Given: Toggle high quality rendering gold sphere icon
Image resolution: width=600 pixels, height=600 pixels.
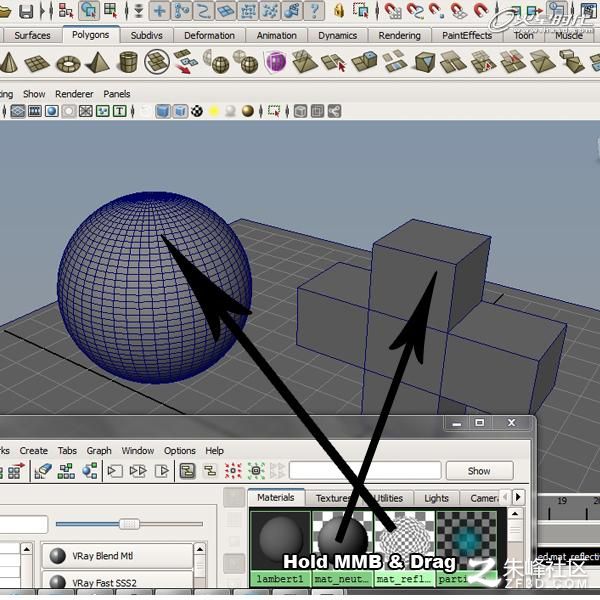Looking at the screenshot, I should (x=248, y=111).
